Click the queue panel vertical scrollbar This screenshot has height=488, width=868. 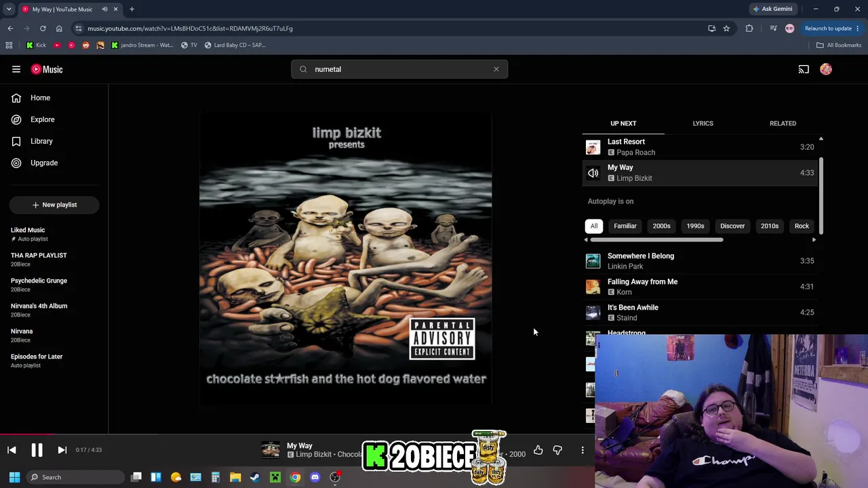coord(821,197)
